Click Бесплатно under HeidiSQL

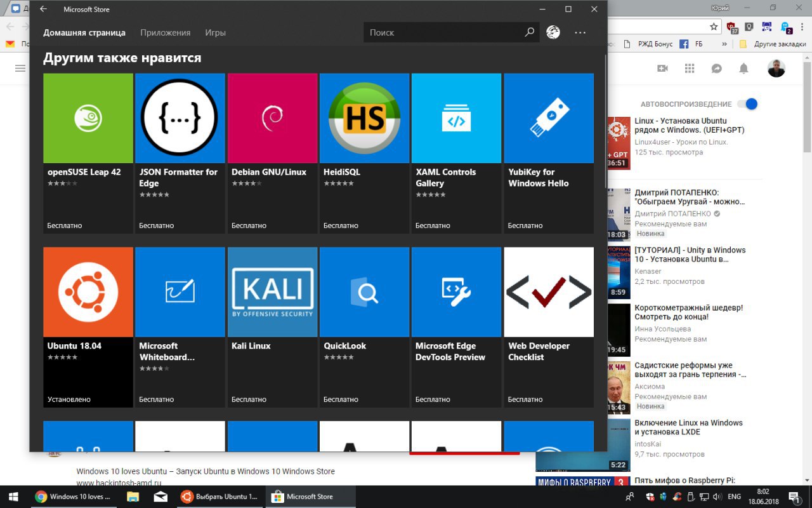[x=341, y=225]
